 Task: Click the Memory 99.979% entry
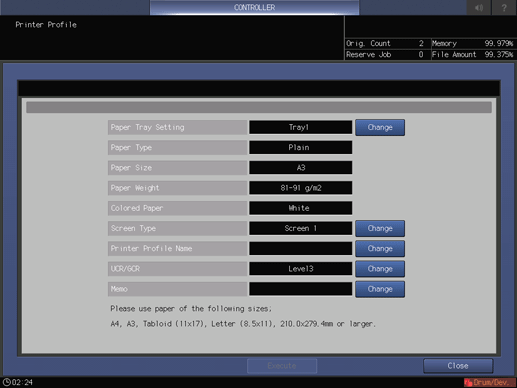473,43
